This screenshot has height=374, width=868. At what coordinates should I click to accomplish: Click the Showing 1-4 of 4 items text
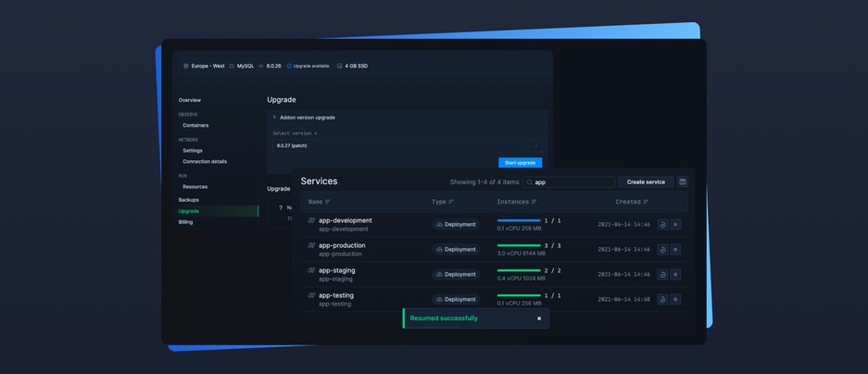[x=484, y=182]
